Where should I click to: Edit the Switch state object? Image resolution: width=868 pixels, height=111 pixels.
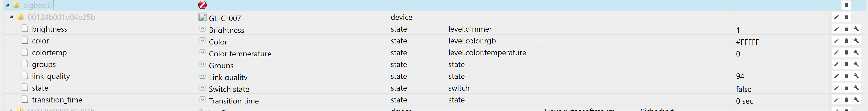click(836, 88)
